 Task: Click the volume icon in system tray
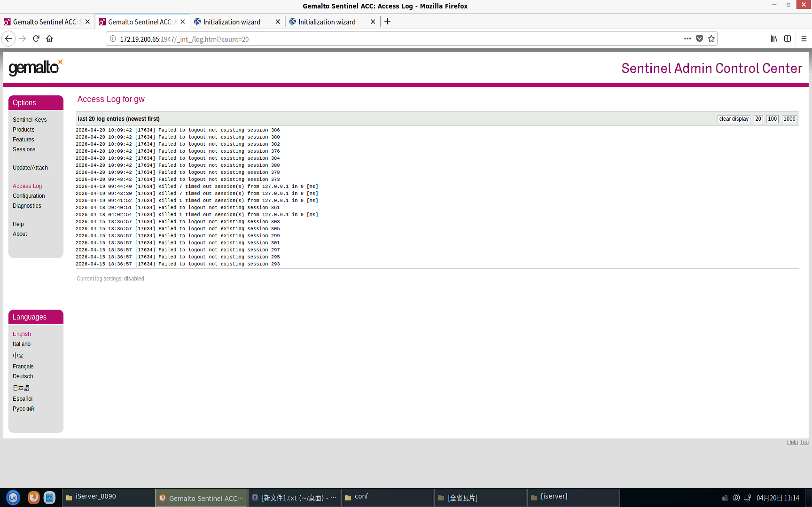pyautogui.click(x=736, y=498)
